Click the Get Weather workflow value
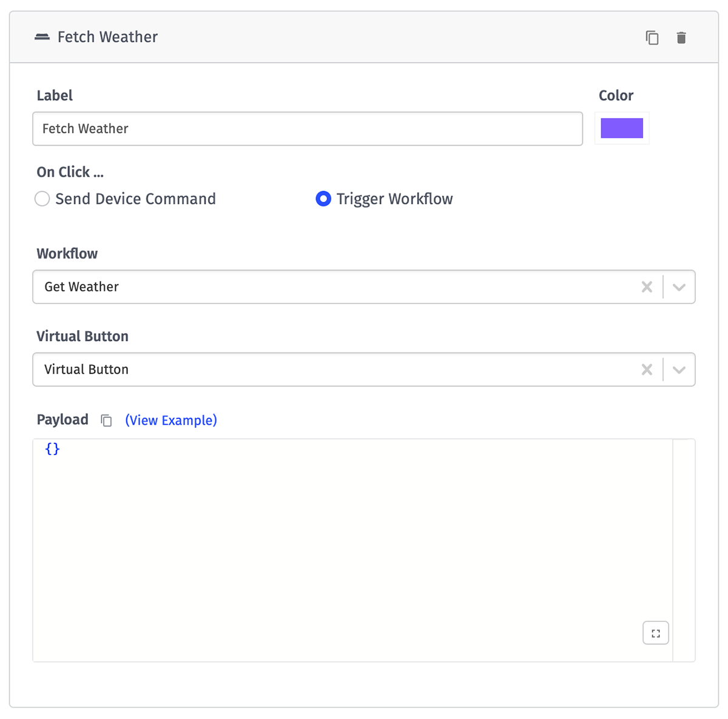The image size is (728, 719). tap(81, 287)
